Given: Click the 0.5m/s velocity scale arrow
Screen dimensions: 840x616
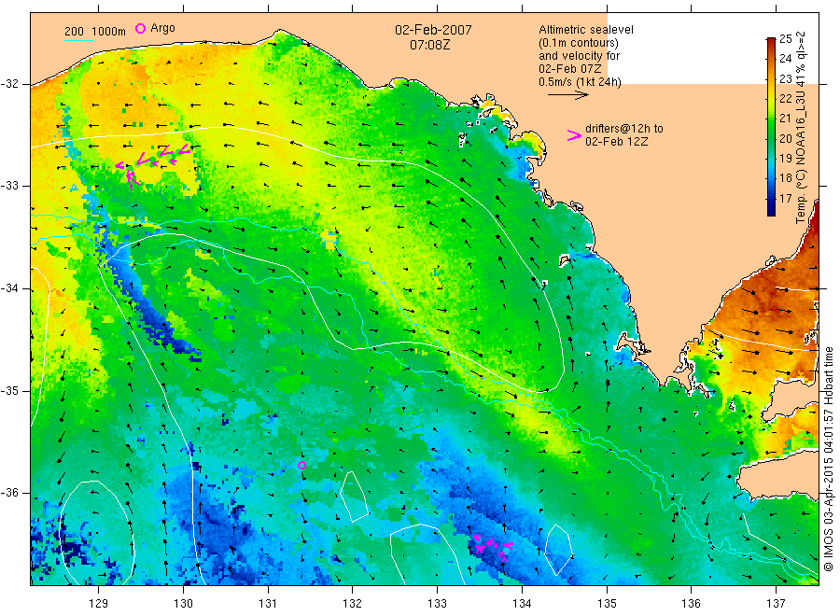Looking at the screenshot, I should pyautogui.click(x=567, y=95).
